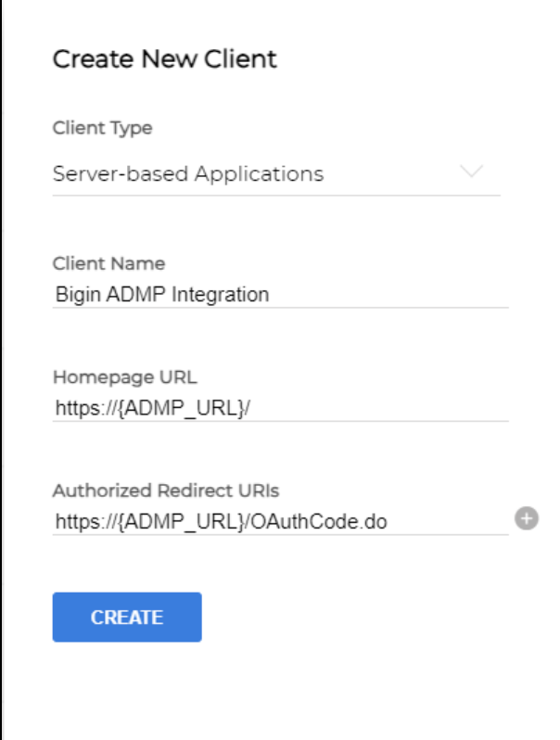Click the CREATE button
The height and width of the screenshot is (740, 560).
point(127,618)
